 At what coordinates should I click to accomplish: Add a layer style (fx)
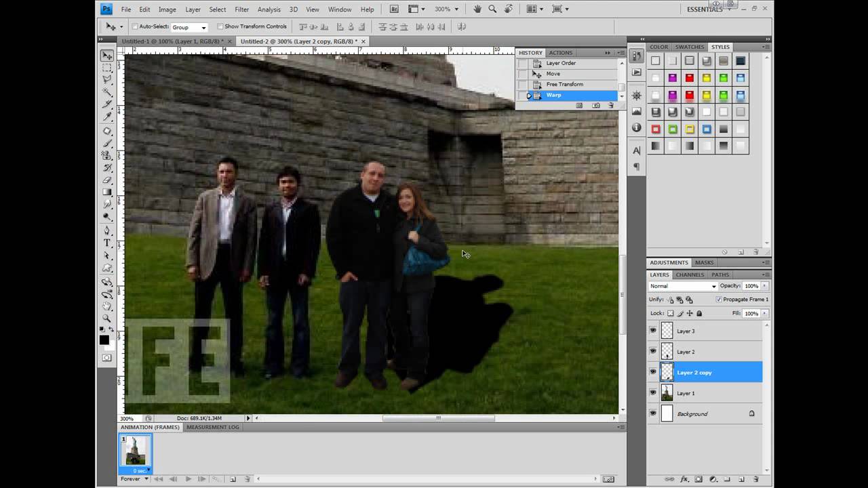pos(684,479)
